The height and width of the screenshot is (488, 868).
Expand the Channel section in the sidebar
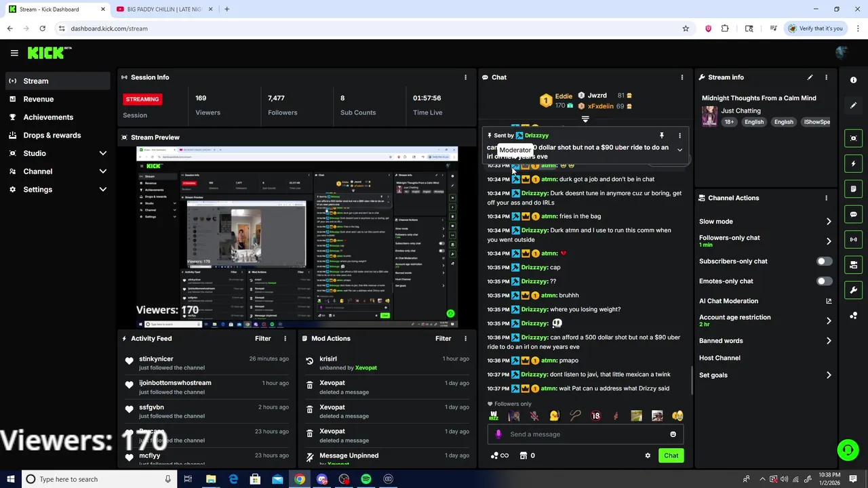pyautogui.click(x=57, y=171)
